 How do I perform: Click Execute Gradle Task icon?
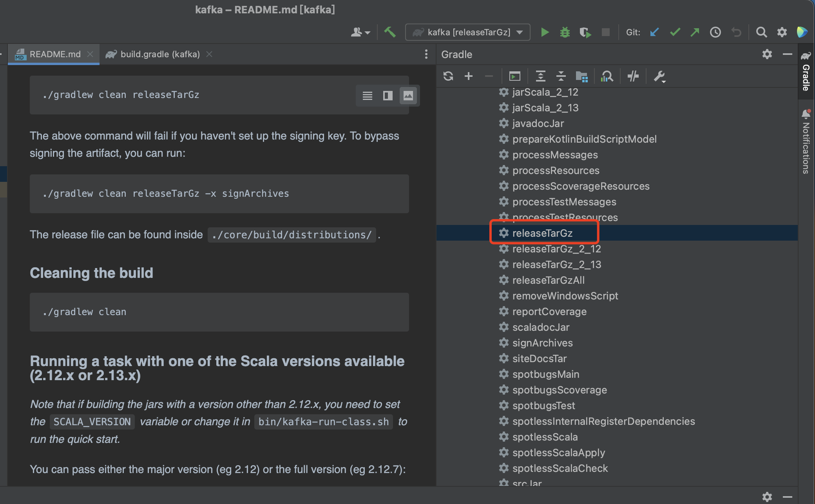(514, 76)
